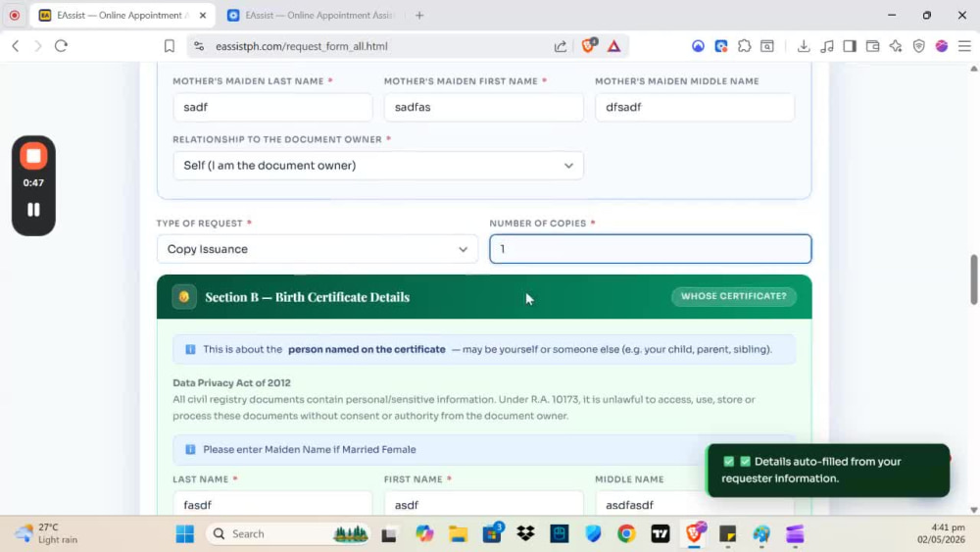Close the first EAssist tab

203,15
